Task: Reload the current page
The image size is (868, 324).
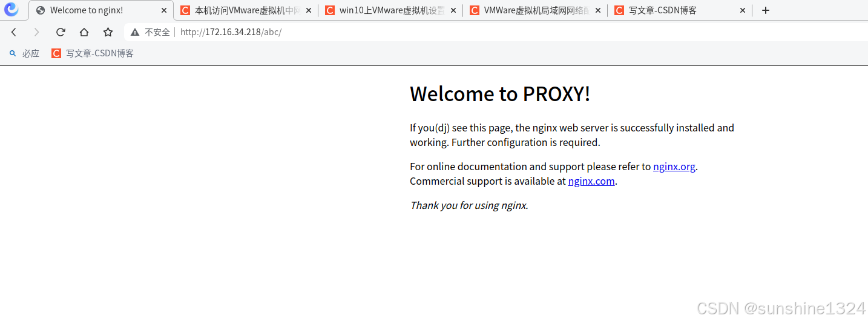Action: coord(61,32)
